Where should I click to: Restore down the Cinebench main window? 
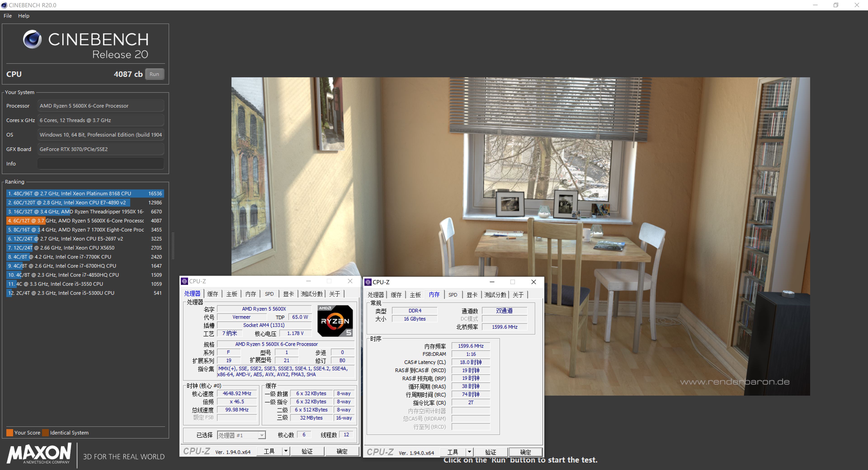click(836, 5)
